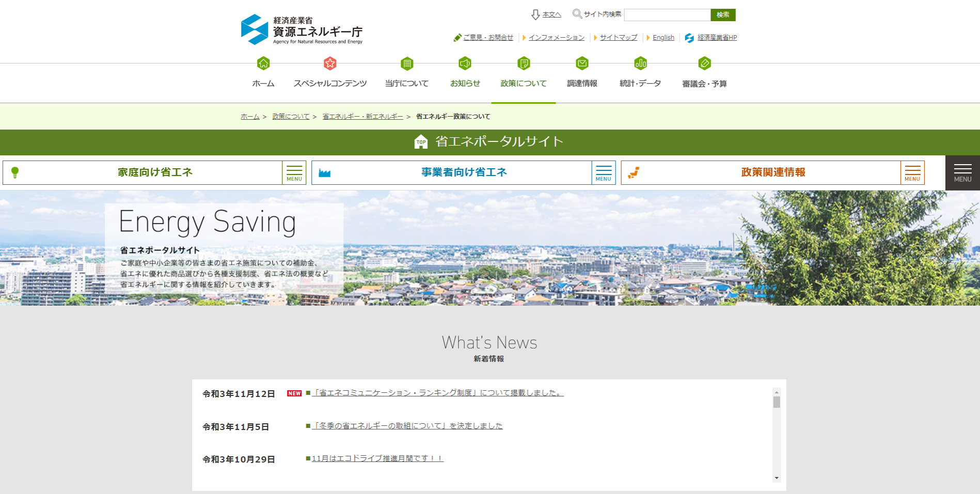Viewport: 980px width, 494px height.
Task: Open the 当庁について navigation item
Action: coord(407,84)
